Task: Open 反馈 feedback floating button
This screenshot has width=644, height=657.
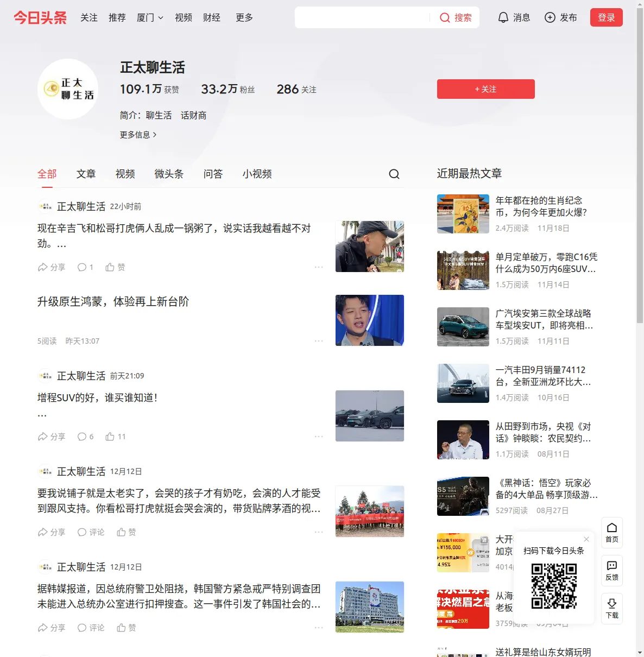Action: tap(612, 571)
